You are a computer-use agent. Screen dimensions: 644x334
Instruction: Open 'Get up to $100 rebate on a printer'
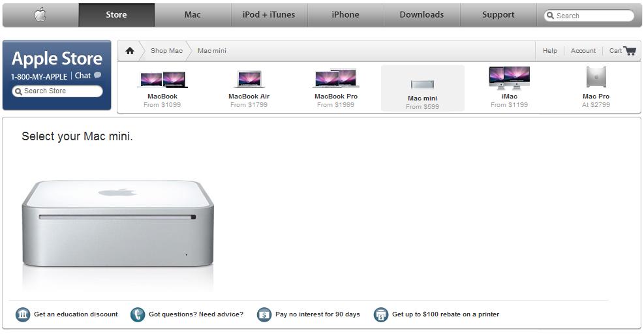446,314
